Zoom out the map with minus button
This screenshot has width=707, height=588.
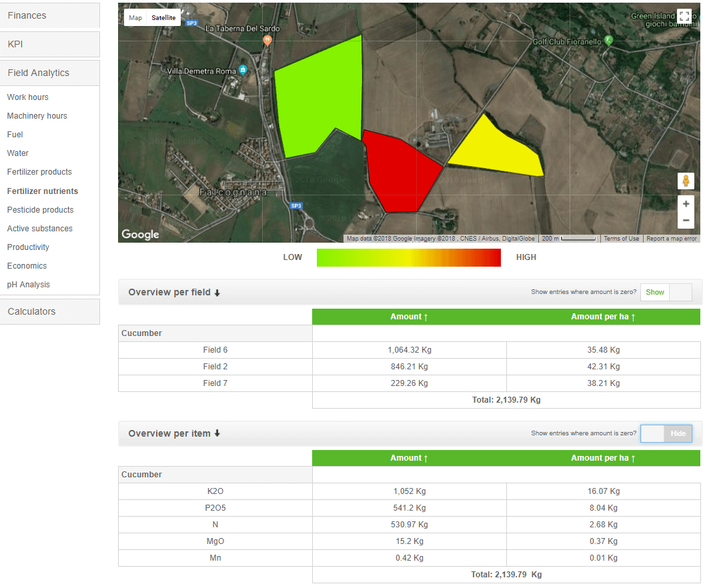coord(686,221)
